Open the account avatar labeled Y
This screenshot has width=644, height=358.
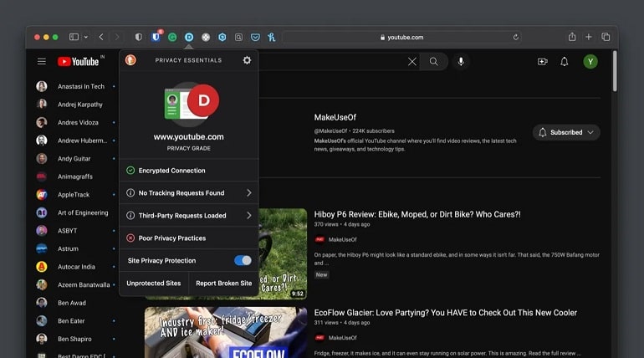590,62
